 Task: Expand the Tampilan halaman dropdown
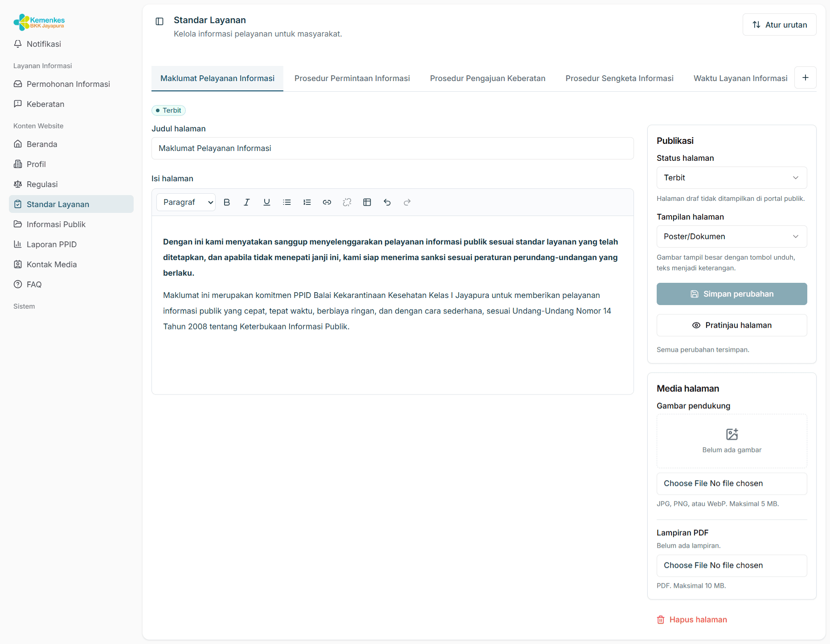coord(732,236)
